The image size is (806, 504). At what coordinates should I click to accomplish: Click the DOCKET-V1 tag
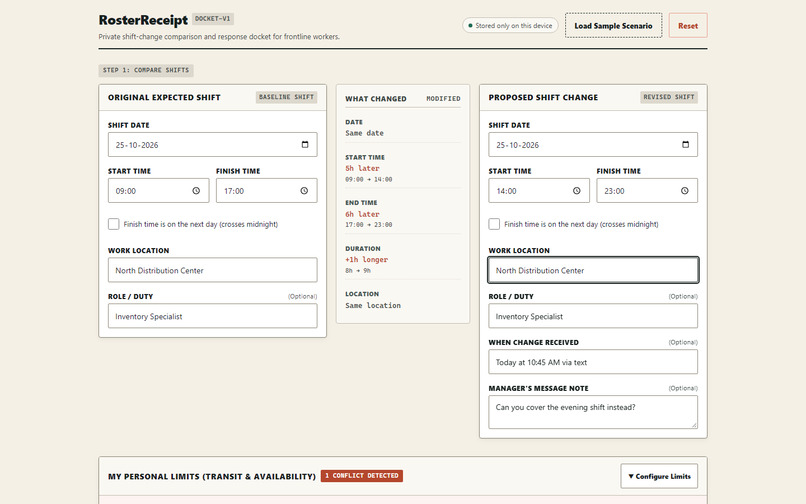[213, 19]
